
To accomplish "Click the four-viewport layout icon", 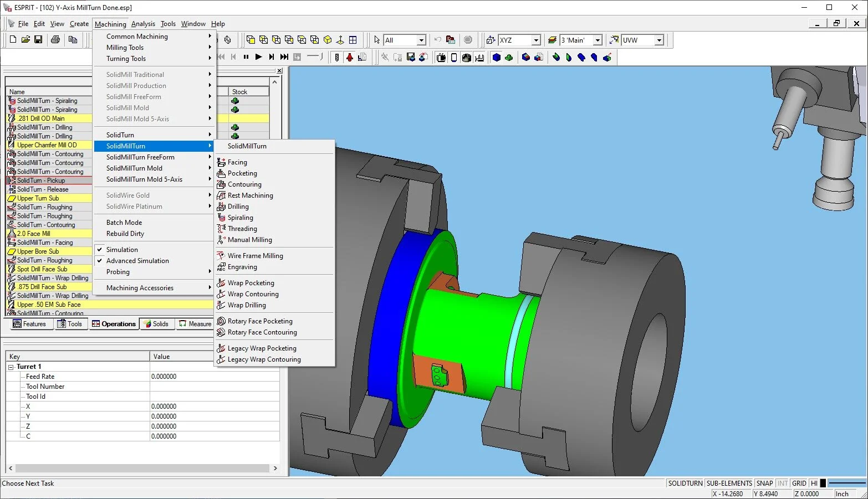I will pos(353,40).
